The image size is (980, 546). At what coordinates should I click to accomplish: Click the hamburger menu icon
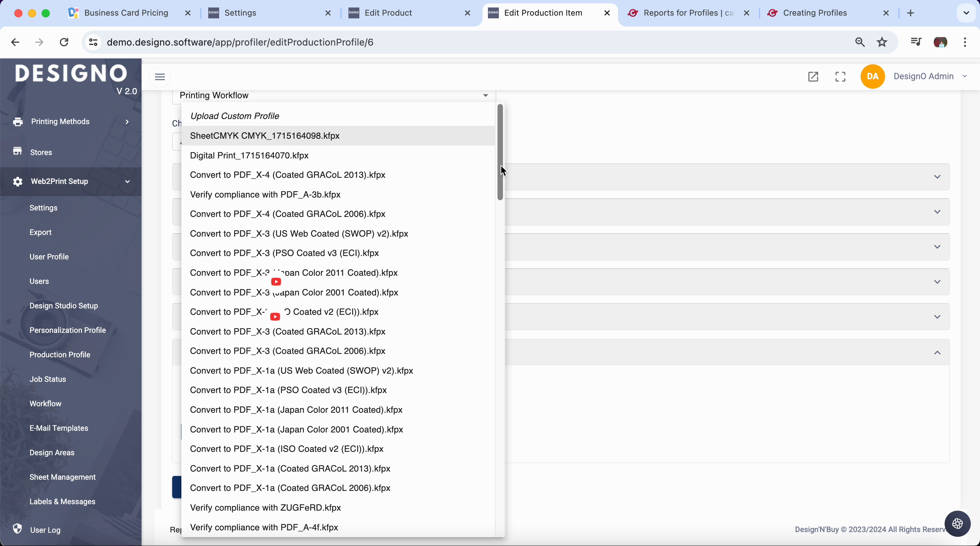[160, 77]
